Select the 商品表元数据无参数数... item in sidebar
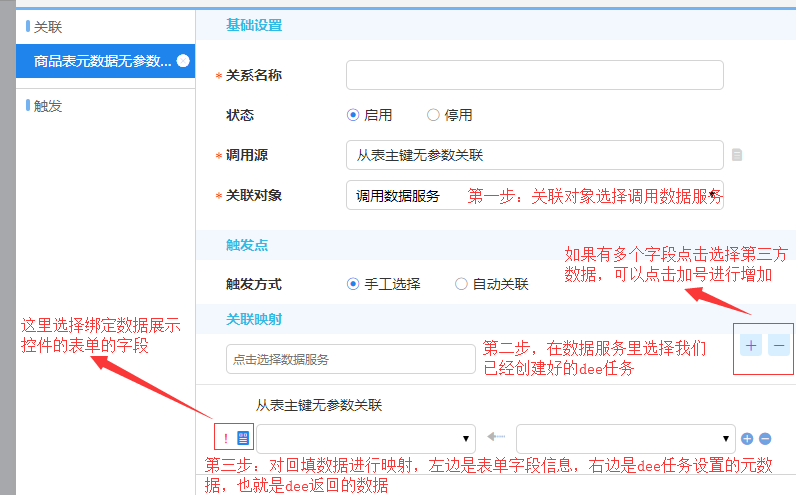 pos(105,61)
